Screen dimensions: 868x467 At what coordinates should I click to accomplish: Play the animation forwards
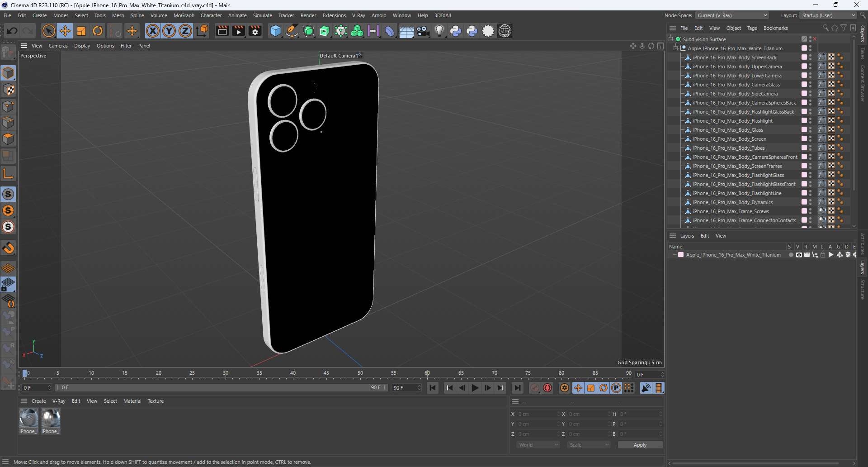pos(475,388)
